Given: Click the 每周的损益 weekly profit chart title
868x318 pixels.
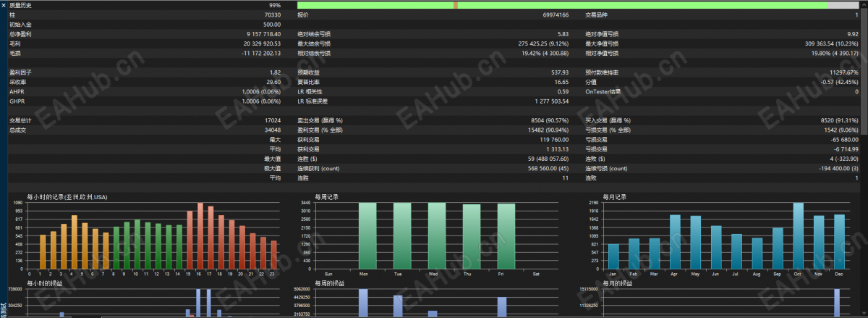Looking at the screenshot, I should [x=331, y=283].
